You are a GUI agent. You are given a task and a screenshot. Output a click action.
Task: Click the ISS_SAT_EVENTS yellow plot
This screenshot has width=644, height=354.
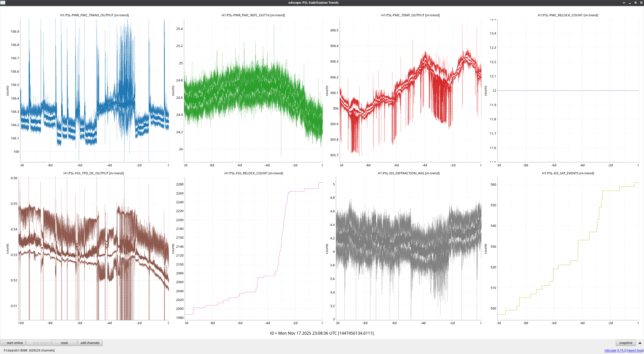tap(568, 248)
